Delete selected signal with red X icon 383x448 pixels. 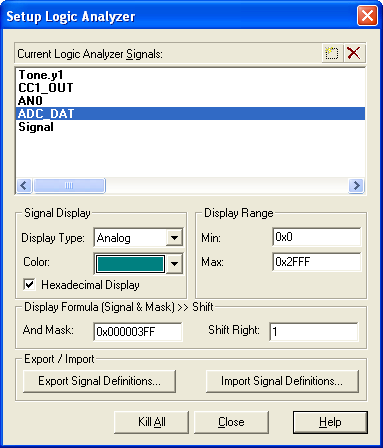click(x=354, y=53)
